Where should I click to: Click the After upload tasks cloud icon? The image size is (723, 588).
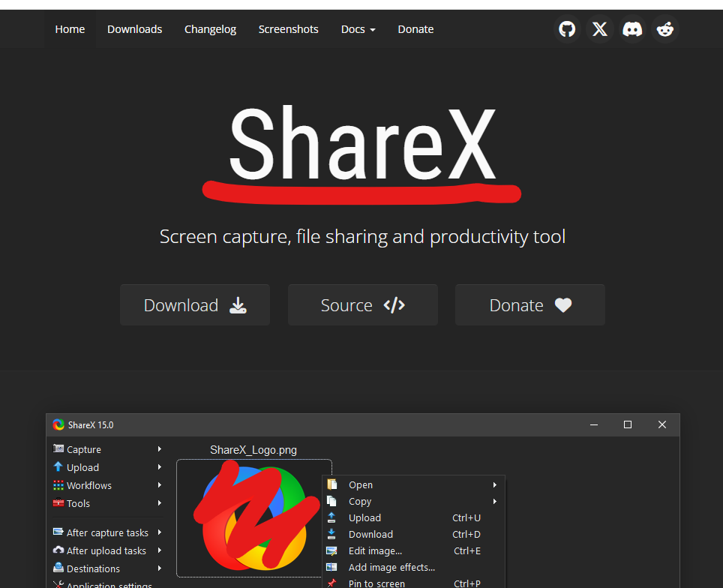(x=58, y=550)
